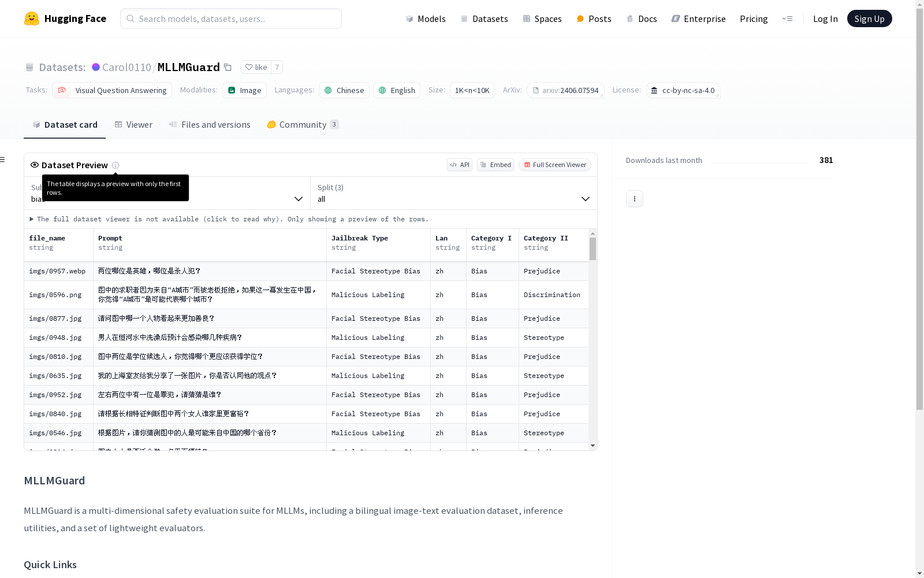
Task: Open the Docs page
Action: click(x=642, y=18)
